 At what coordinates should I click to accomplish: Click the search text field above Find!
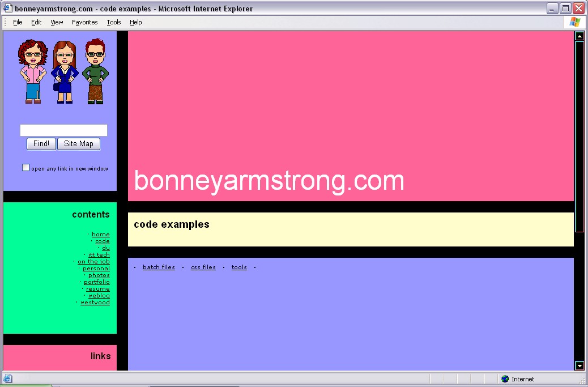63,130
